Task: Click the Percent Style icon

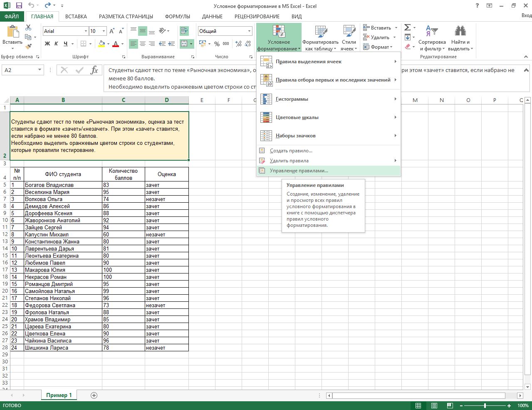Action: [217, 44]
